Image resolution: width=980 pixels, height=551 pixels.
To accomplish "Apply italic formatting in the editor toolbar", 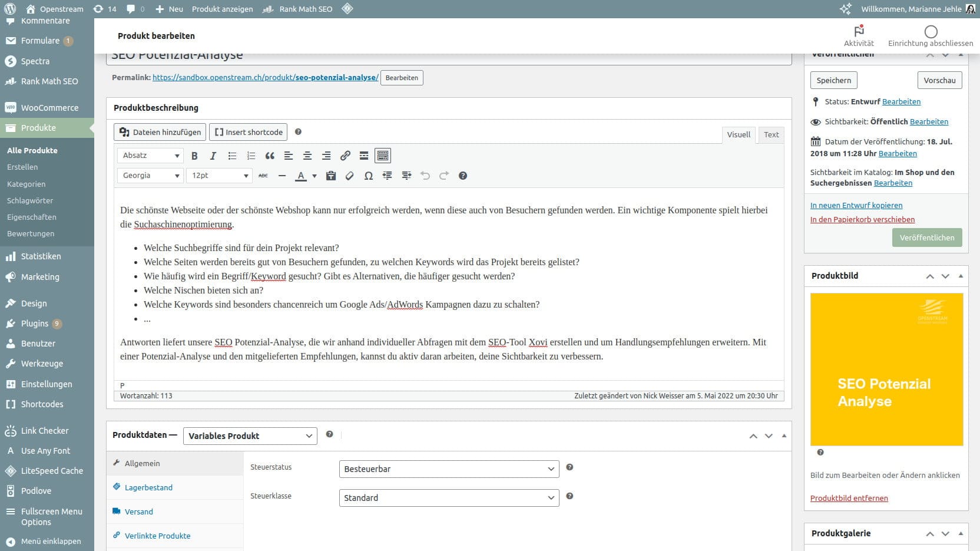I will [213, 156].
